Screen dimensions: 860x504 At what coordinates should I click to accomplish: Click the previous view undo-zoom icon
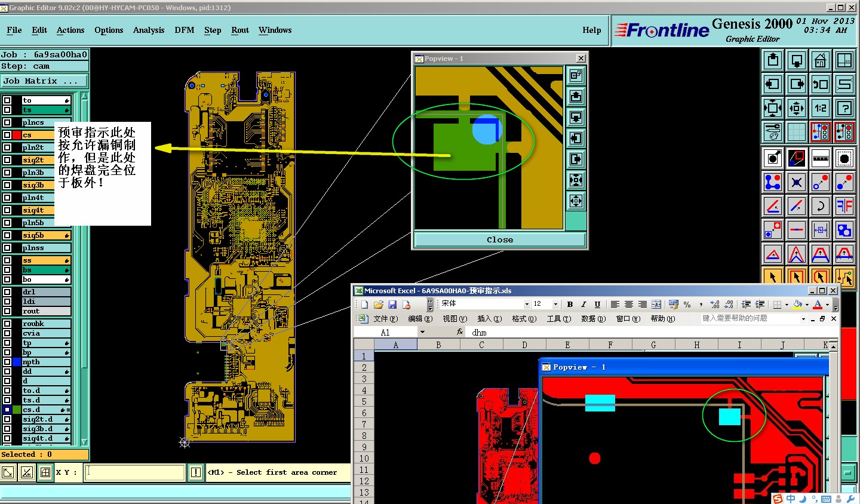pos(821,84)
